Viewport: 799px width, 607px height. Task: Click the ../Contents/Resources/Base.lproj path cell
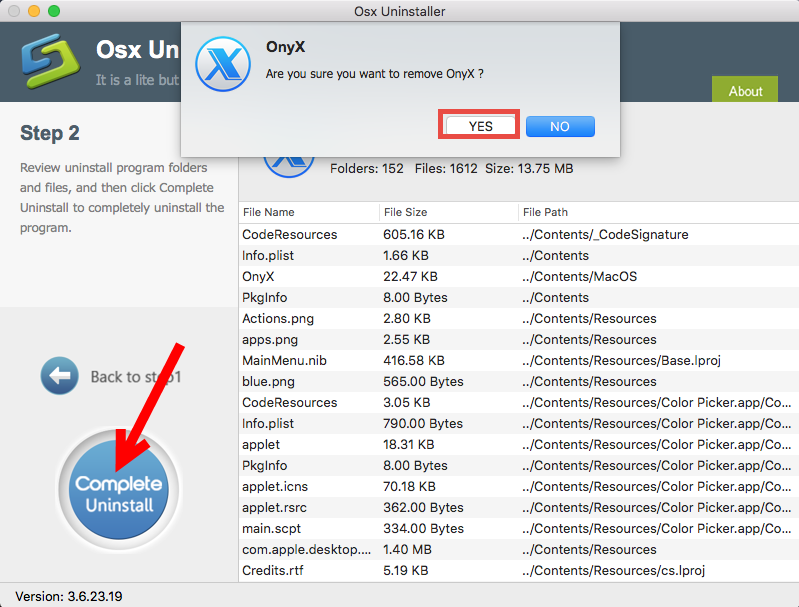point(621,360)
